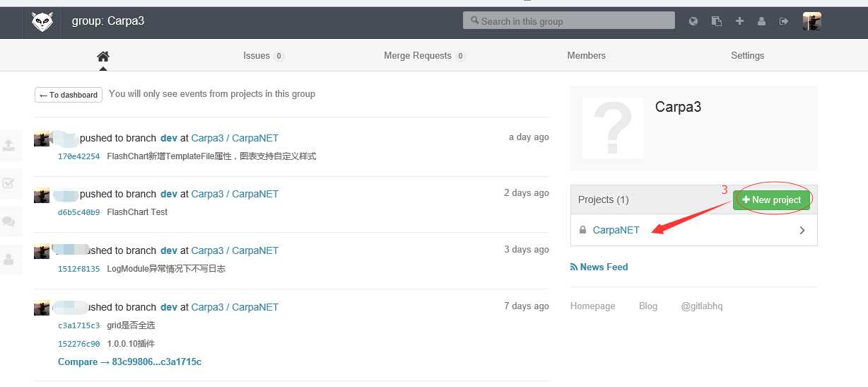
Task: Click the '1.0.0.10插件' commit message
Action: [131, 344]
